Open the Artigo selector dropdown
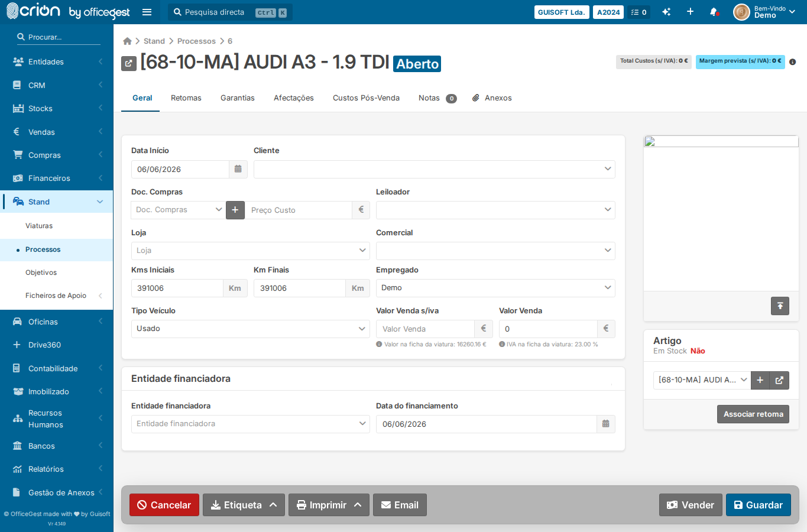 coord(702,380)
